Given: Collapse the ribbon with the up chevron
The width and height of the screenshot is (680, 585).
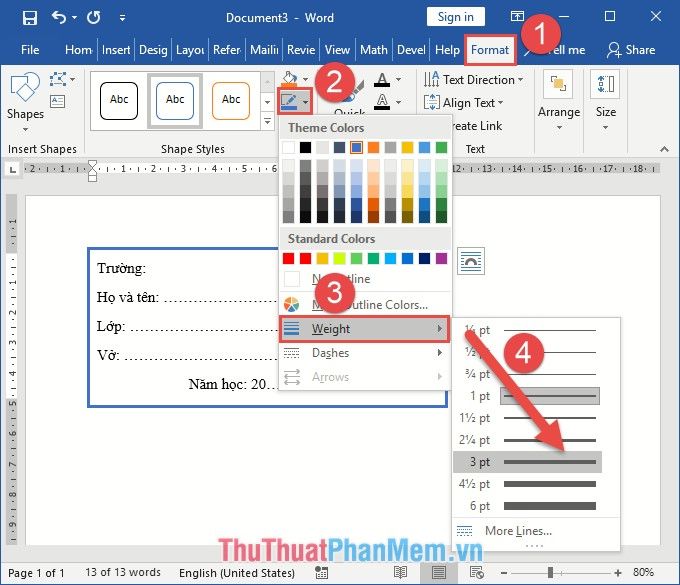Looking at the screenshot, I should (x=664, y=149).
